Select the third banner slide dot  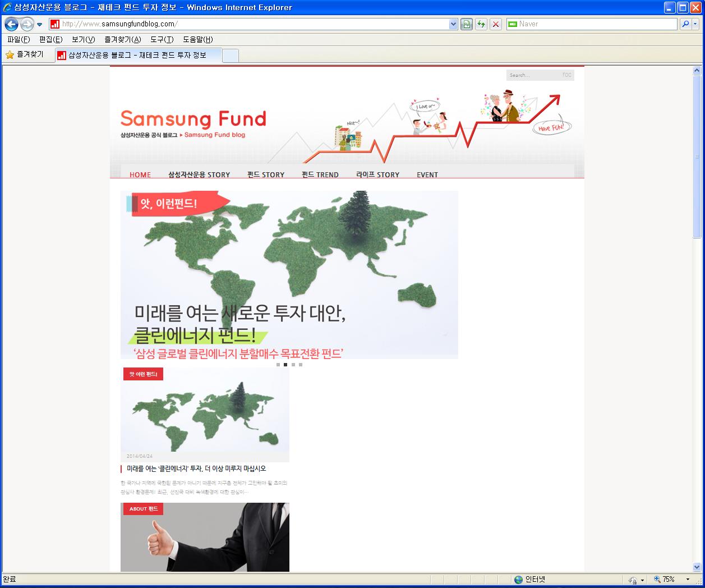click(x=293, y=365)
